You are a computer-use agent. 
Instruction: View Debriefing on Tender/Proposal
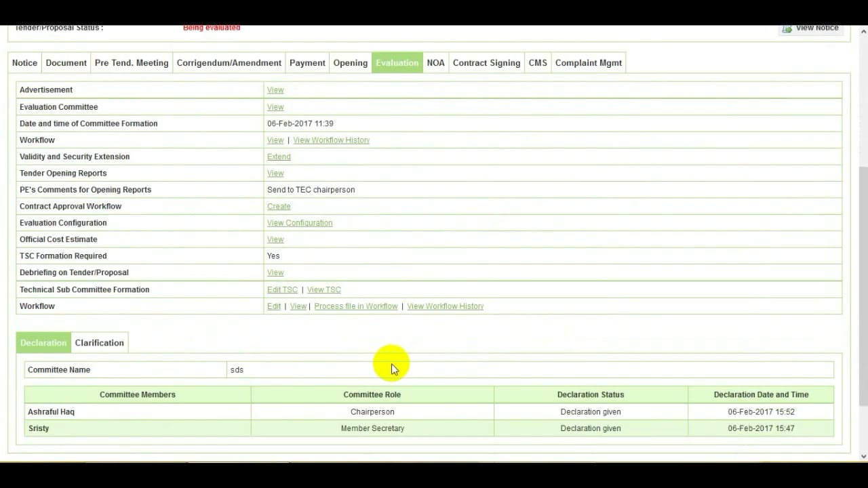coord(275,272)
